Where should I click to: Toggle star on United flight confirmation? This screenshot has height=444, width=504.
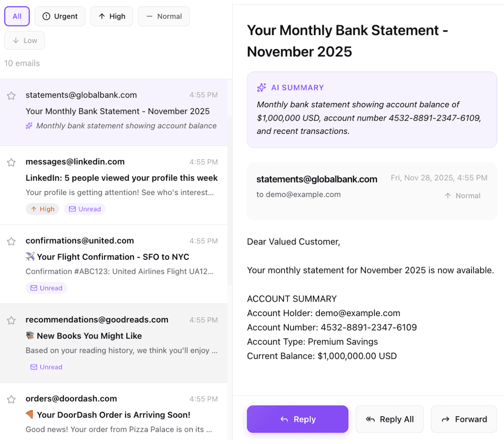coord(11,241)
